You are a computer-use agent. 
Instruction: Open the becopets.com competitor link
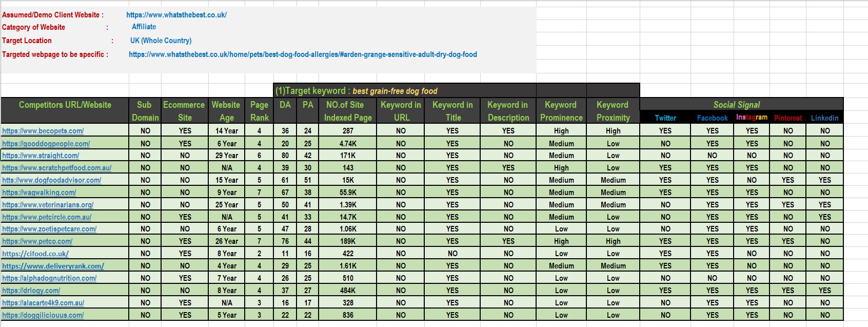(43, 131)
